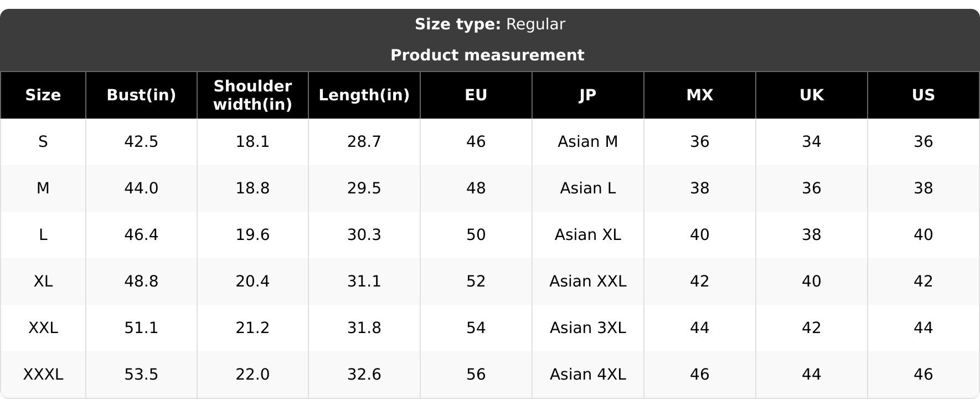Click the EU column header
Screen dimensions: 980x399
pos(476,95)
